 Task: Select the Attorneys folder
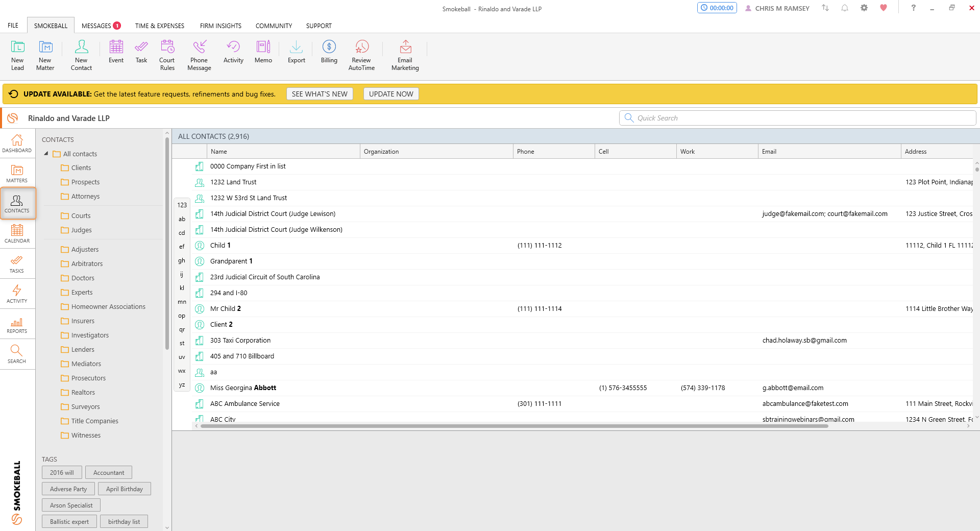80,196
